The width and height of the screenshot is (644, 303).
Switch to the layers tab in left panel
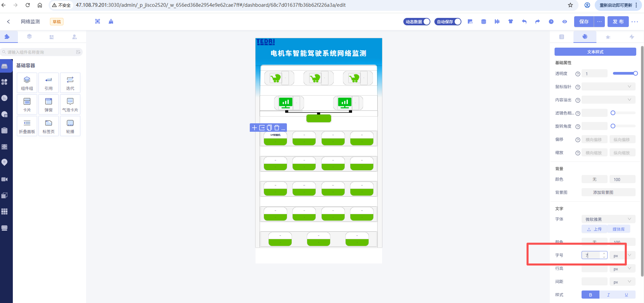pos(29,36)
